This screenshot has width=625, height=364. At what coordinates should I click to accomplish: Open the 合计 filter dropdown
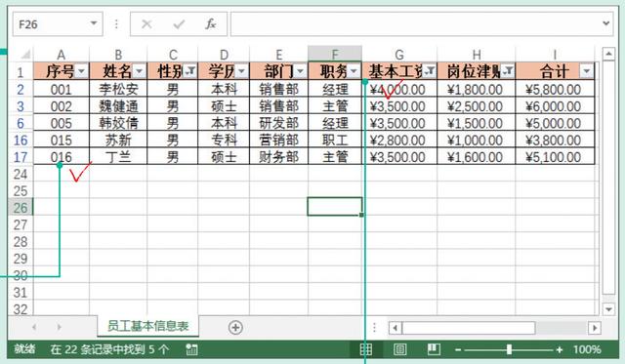pyautogui.click(x=586, y=71)
